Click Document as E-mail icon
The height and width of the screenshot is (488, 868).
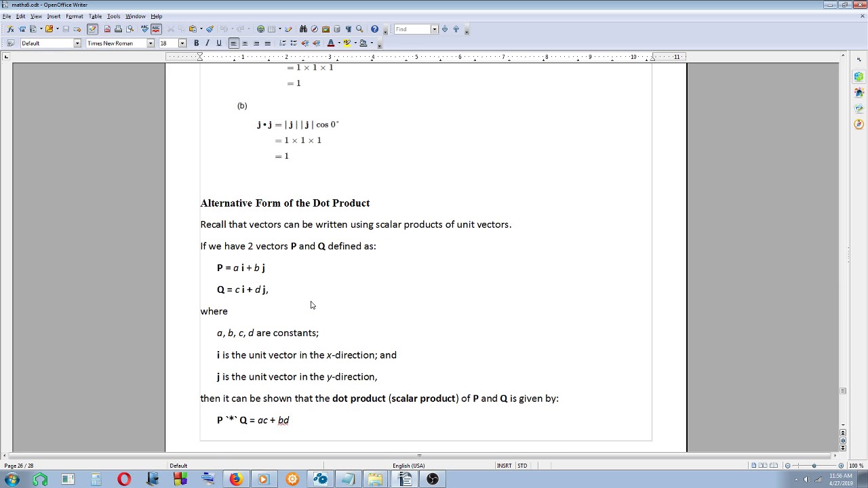point(77,29)
